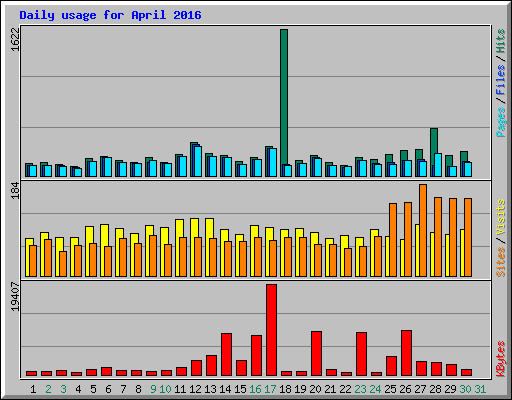This screenshot has width=512, height=400.
Task: Click green day label 23 on the x-axis
Action: [x=360, y=389]
